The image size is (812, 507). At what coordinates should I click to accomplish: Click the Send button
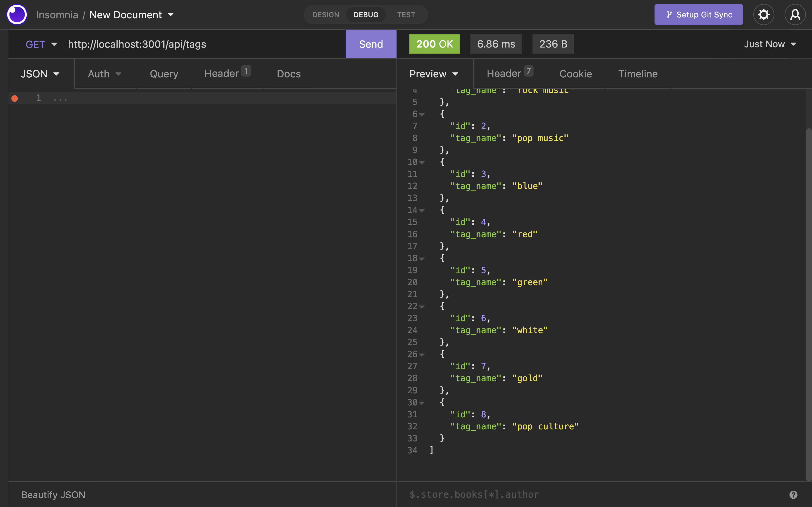coord(370,44)
